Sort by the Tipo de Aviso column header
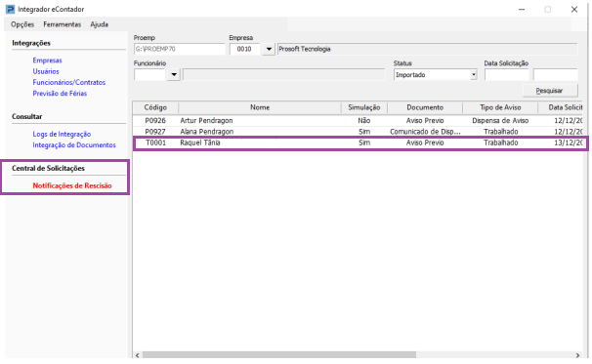This screenshot has height=364, width=592. 500,107
